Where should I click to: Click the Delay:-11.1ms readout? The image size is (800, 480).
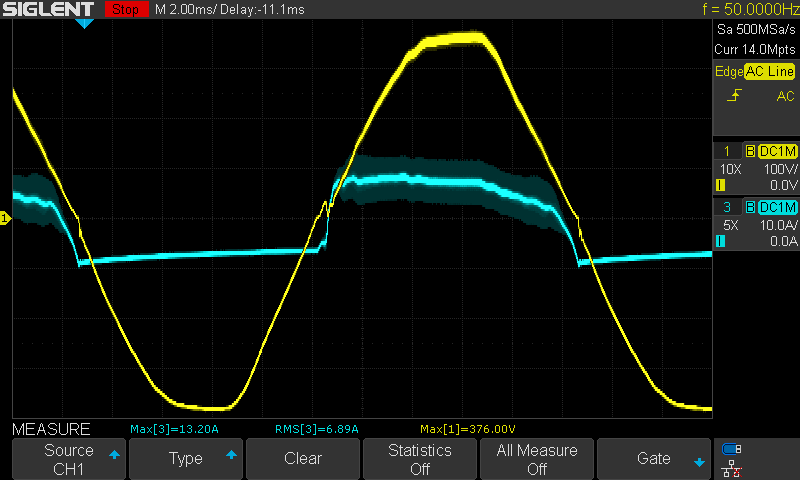point(262,10)
